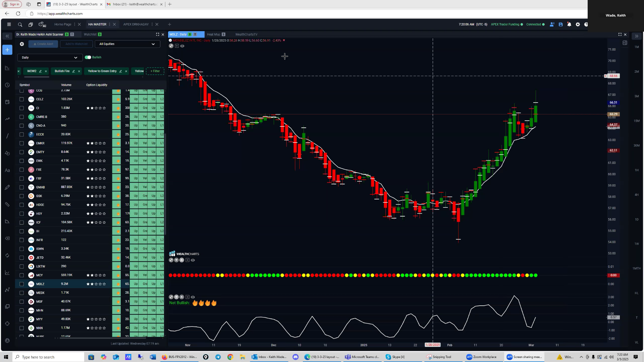Viewport: 644px width, 362px height.
Task: Open the hamburger main menu
Action: (9, 24)
